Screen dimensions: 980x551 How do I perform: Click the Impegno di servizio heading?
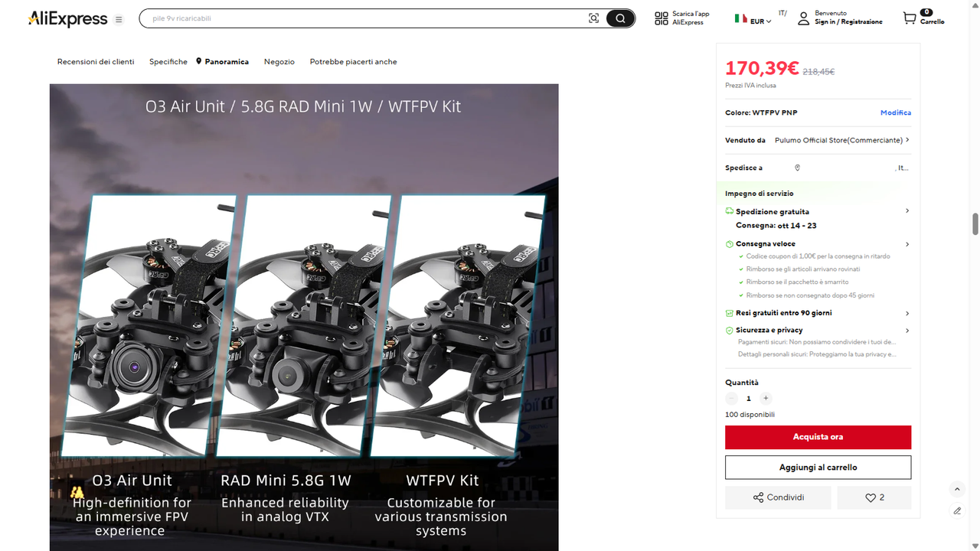click(x=759, y=194)
